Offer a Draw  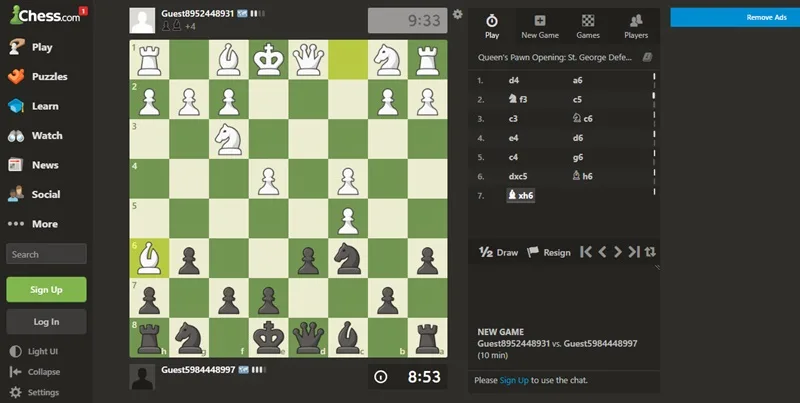click(x=498, y=252)
